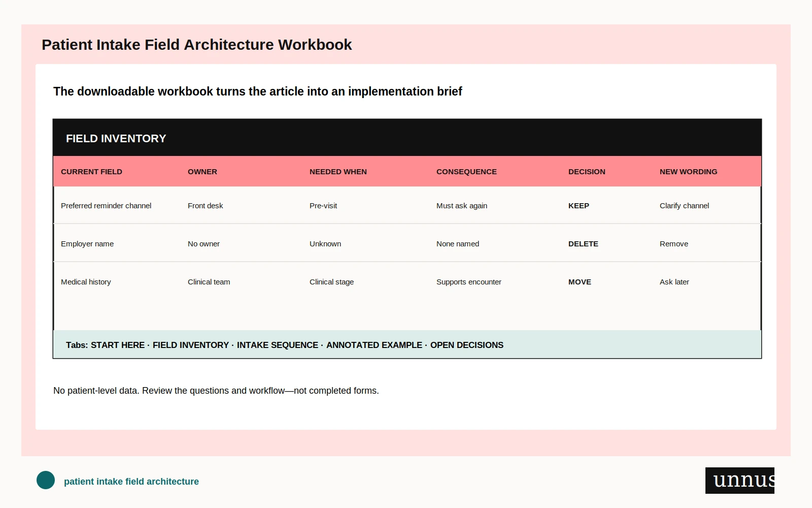Click the 'Clinical stage' cell
This screenshot has width=812, height=508.
point(331,282)
